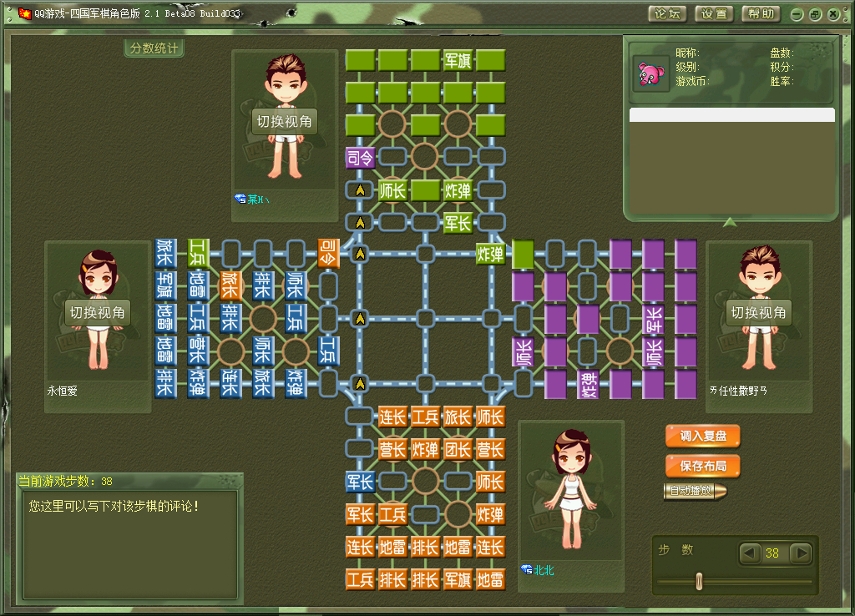Select the orange 司令 piece
Viewport: 855px width, 616px height.
(329, 254)
